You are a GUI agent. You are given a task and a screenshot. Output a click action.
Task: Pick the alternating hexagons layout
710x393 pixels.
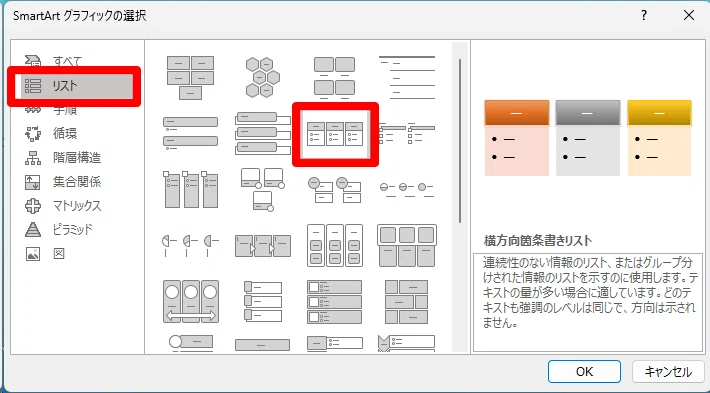[263, 77]
